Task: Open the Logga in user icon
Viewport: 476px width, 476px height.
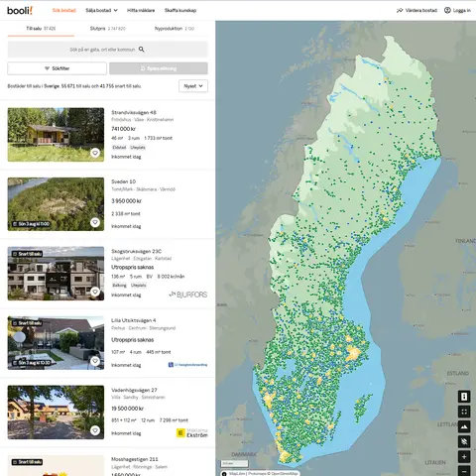Action: [x=447, y=10]
